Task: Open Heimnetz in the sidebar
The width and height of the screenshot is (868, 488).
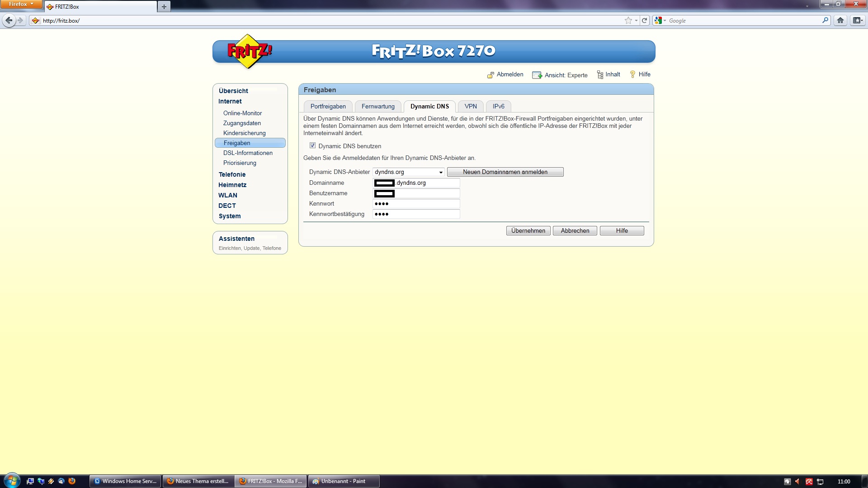Action: coord(232,185)
